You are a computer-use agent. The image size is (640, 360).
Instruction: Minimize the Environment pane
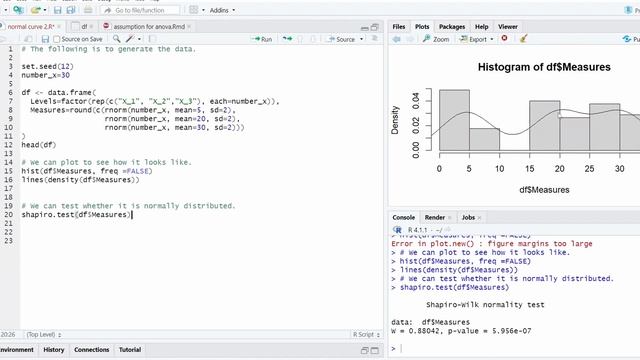coord(365,350)
